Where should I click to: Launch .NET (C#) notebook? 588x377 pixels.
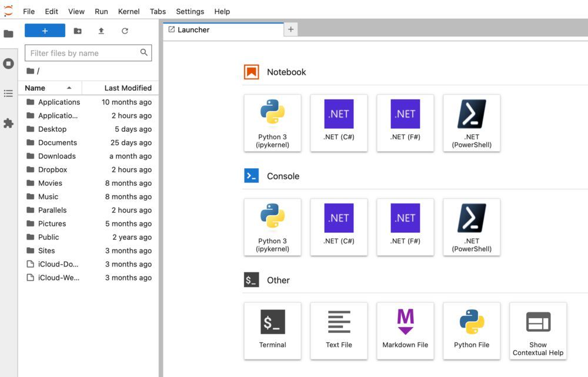(339, 123)
